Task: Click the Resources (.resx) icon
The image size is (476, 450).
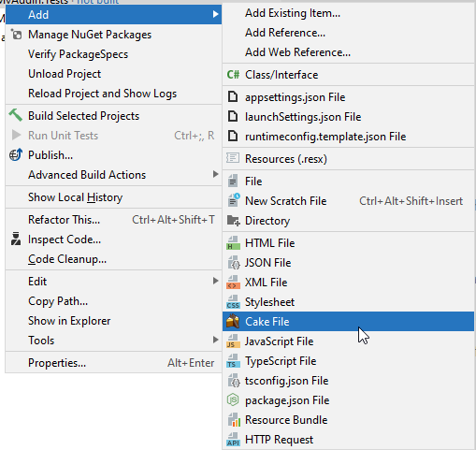Action: (x=233, y=158)
